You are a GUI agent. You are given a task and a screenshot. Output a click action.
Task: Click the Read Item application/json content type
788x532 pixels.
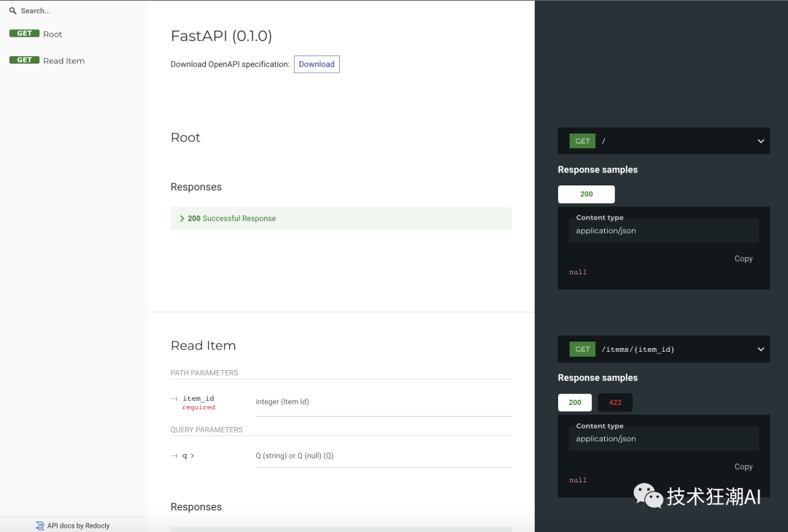(606, 439)
